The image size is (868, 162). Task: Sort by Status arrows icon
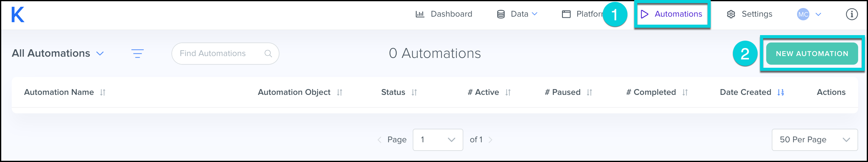(x=414, y=92)
